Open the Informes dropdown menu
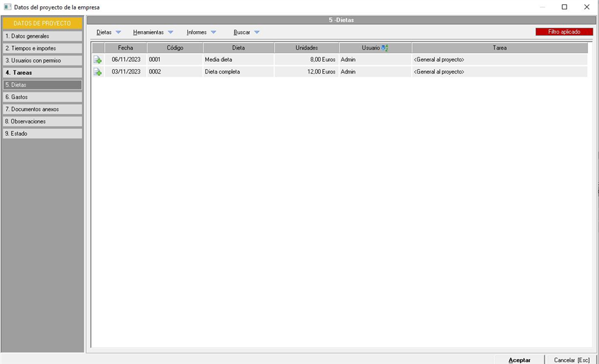The height and width of the screenshot is (364, 599). [x=201, y=32]
